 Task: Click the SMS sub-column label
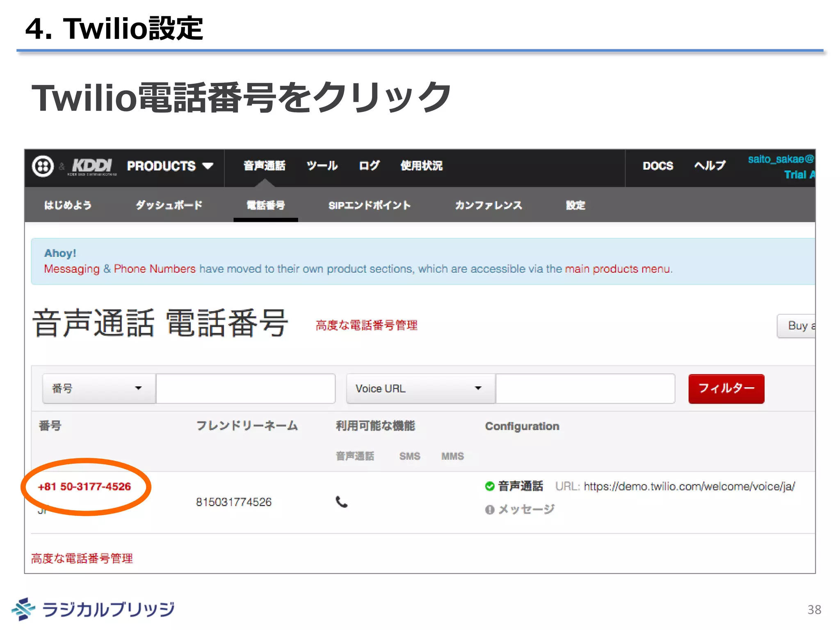[410, 456]
